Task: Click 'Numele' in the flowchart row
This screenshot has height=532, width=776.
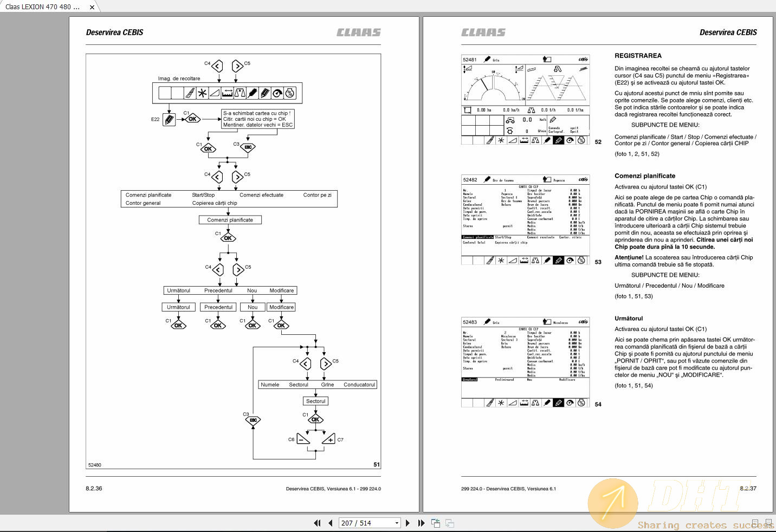Action: coord(270,385)
